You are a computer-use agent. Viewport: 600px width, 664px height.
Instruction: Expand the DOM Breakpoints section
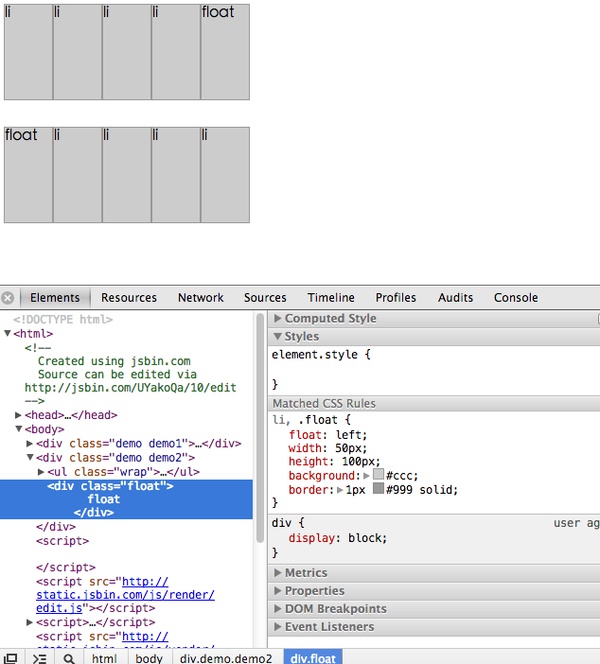click(x=277, y=609)
